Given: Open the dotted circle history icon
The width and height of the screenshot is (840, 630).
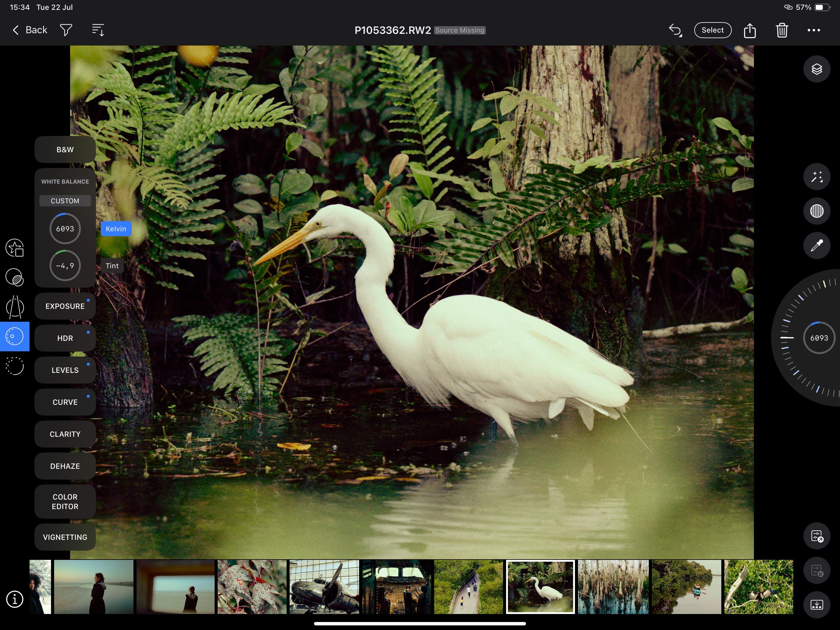Looking at the screenshot, I should (x=14, y=366).
